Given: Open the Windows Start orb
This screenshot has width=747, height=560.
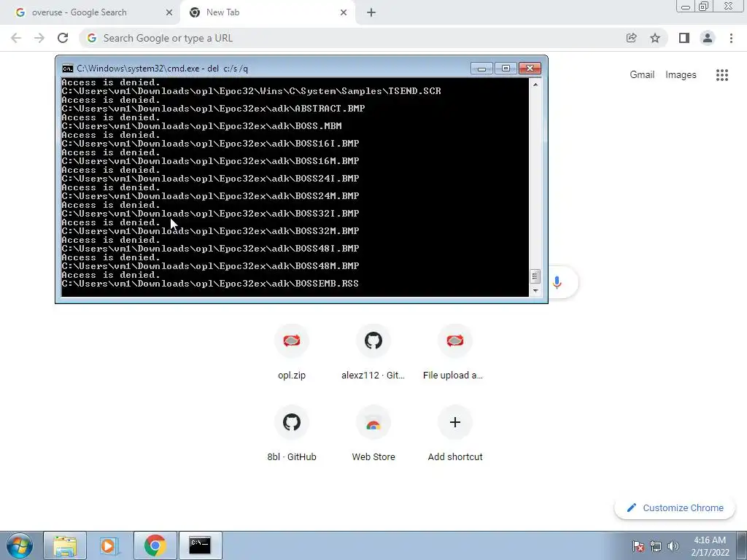Looking at the screenshot, I should pyautogui.click(x=19, y=545).
